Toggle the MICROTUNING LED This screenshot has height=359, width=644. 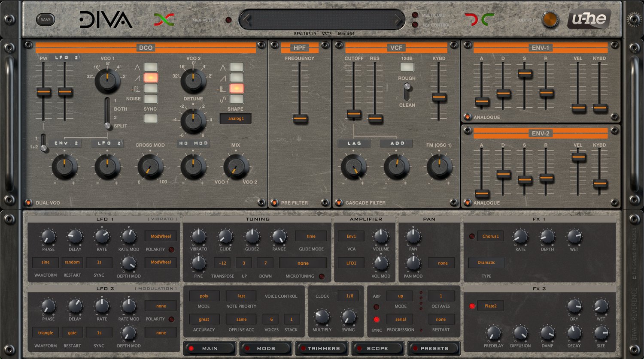[322, 277]
